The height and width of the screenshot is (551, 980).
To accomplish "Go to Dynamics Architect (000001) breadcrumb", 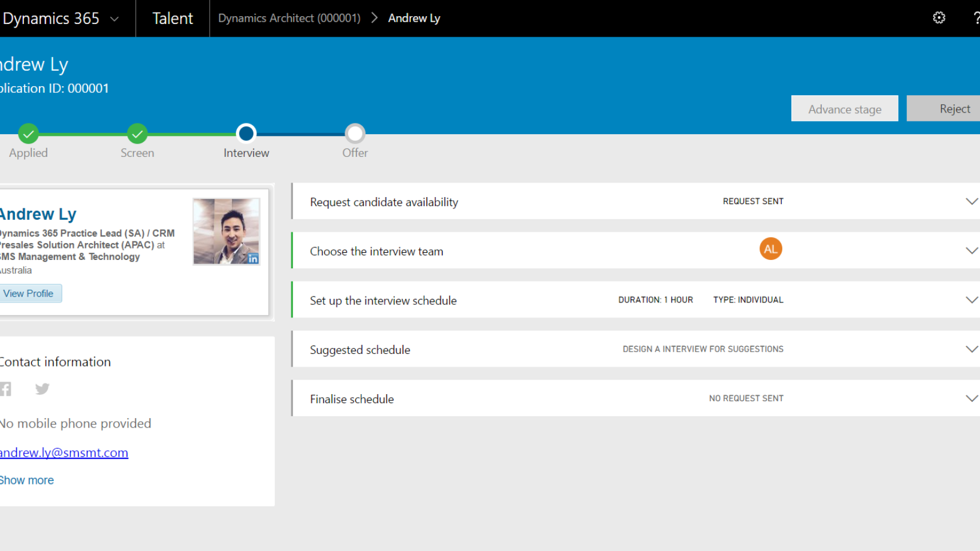I will pyautogui.click(x=289, y=18).
